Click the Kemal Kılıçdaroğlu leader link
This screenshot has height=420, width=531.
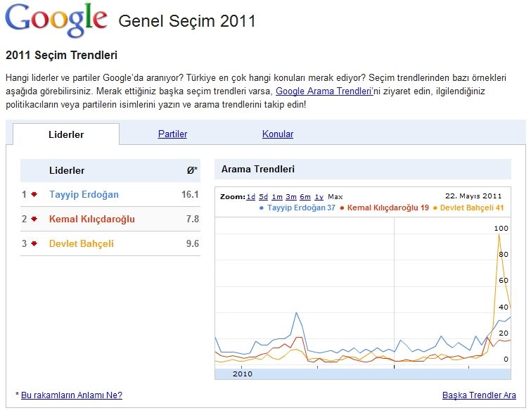91,219
